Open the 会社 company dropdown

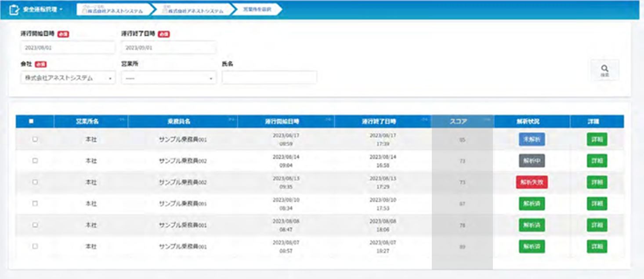click(x=68, y=78)
